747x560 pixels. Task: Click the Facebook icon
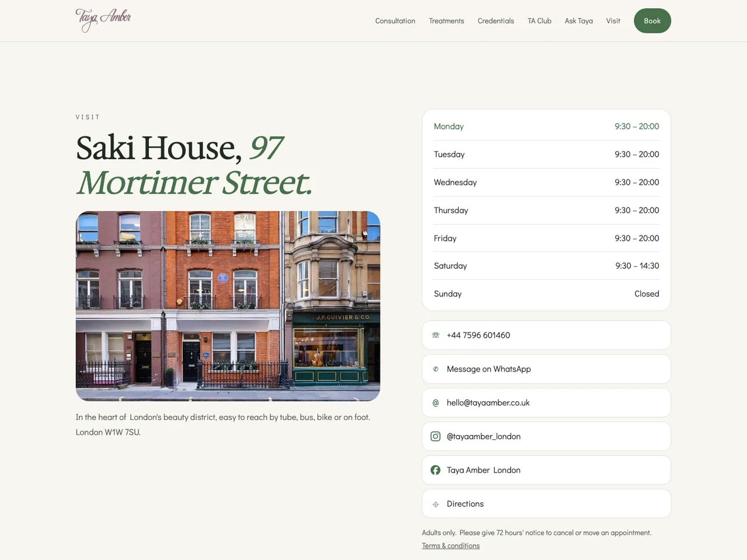(435, 470)
